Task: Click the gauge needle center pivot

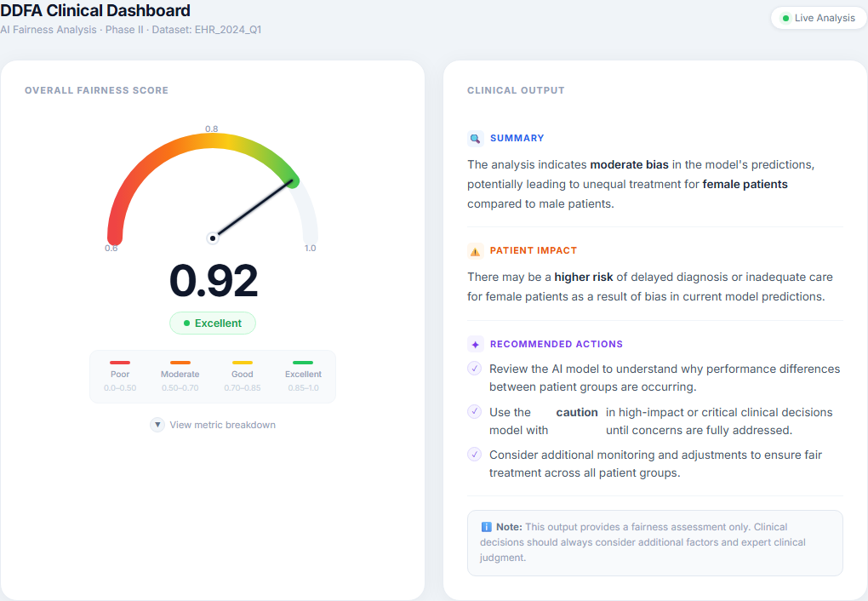Action: click(213, 238)
